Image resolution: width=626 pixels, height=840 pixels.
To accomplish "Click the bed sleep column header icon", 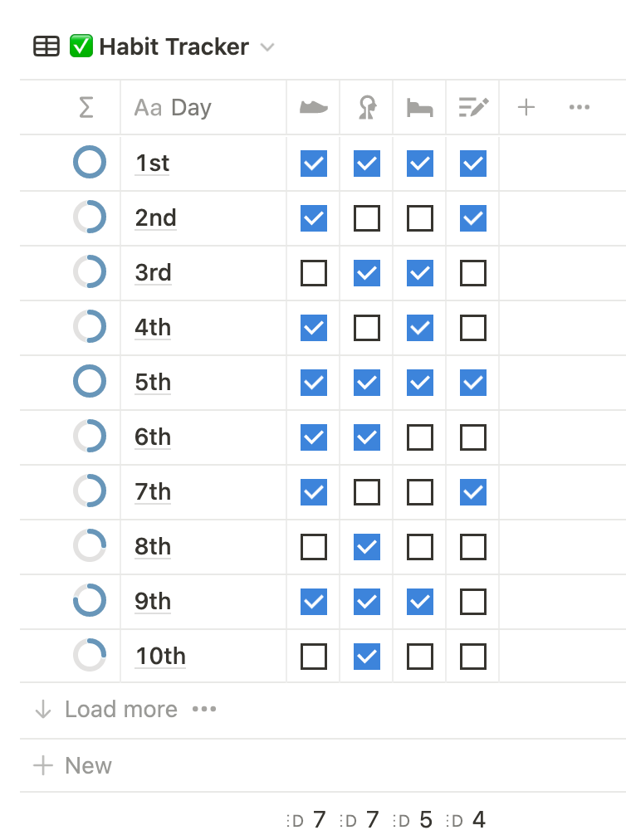I will coord(420,107).
